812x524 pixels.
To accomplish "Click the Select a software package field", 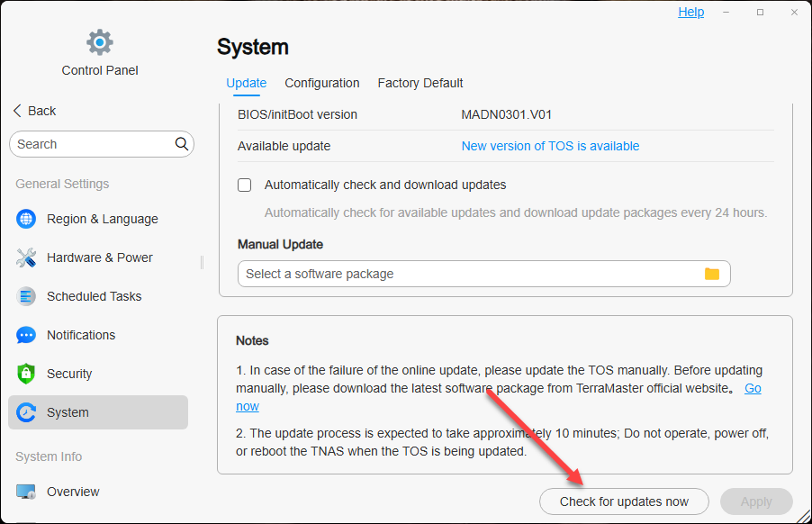I will tap(468, 274).
